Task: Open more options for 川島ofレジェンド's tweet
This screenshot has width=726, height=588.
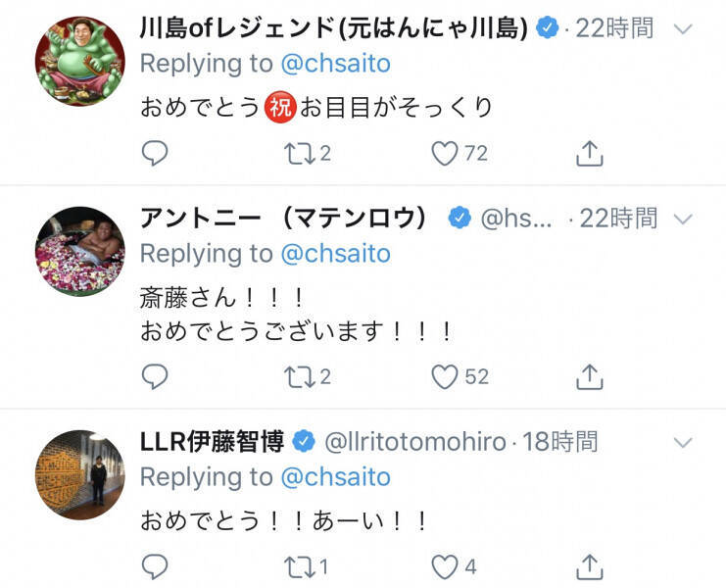Action: (684, 28)
